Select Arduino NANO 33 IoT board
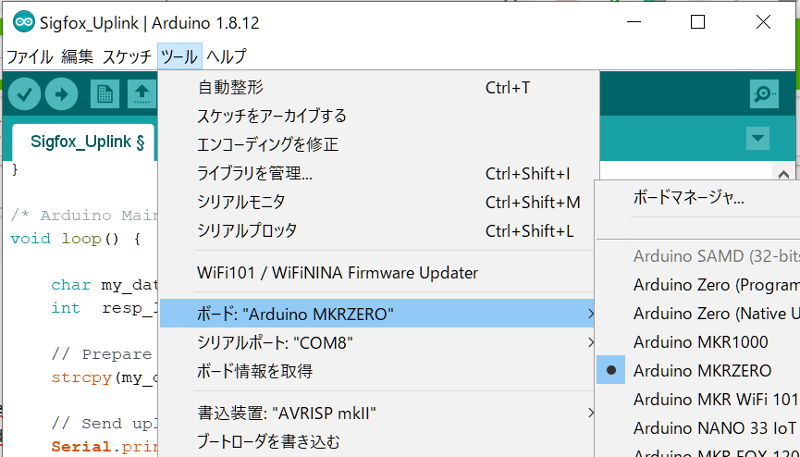This screenshot has width=800, height=457. [698, 427]
